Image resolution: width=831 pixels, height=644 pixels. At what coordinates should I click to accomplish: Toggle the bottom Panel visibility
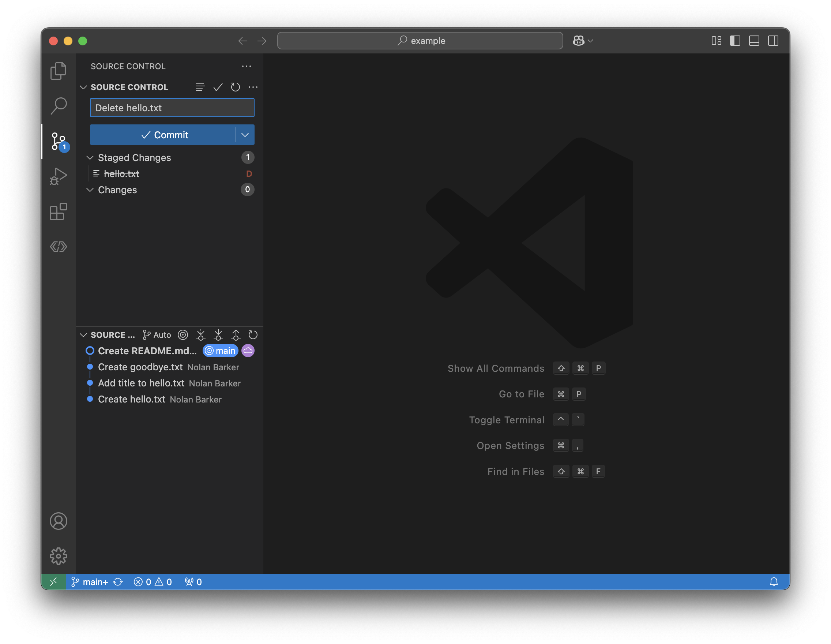point(754,41)
